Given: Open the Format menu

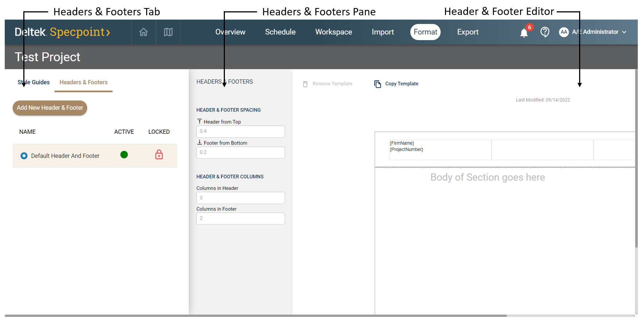Looking at the screenshot, I should click(425, 32).
